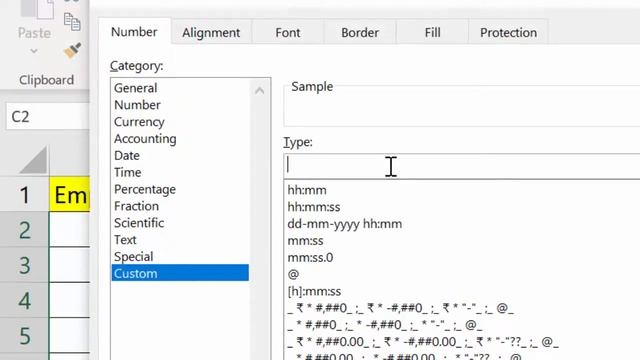Click the yellow header cell starting with Em

click(x=70, y=194)
